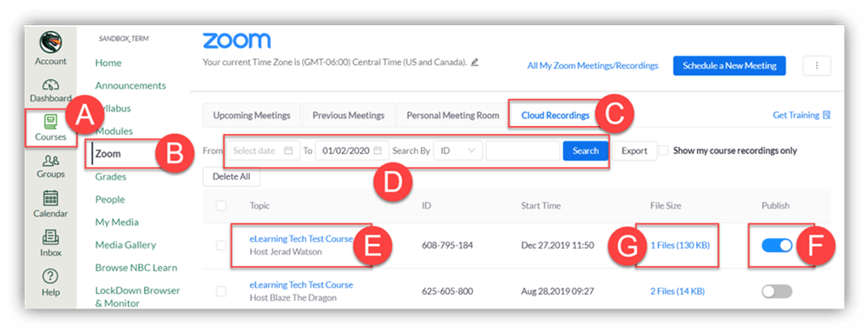The width and height of the screenshot is (868, 332).
Task: Open the Inbox icon
Action: coord(50,237)
